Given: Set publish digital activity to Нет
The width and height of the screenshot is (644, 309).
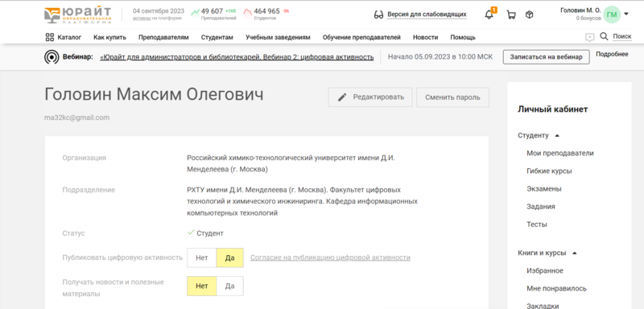Looking at the screenshot, I should point(202,257).
